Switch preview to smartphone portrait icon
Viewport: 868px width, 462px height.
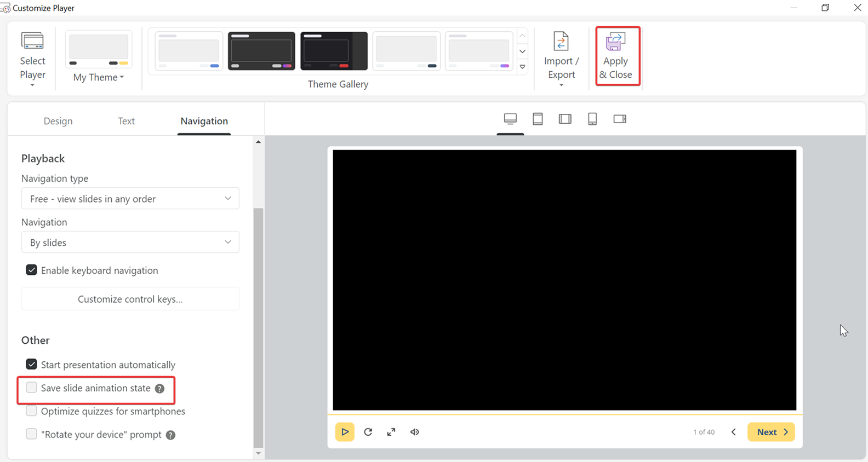(592, 119)
